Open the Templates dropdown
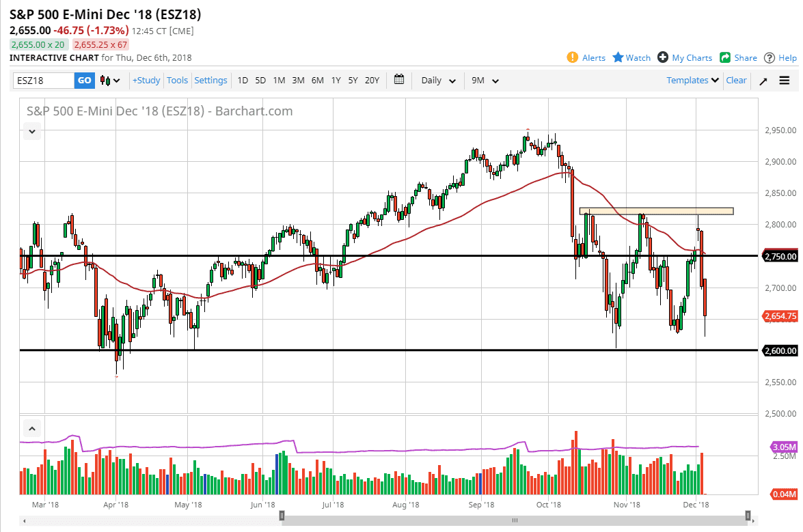 click(x=692, y=80)
